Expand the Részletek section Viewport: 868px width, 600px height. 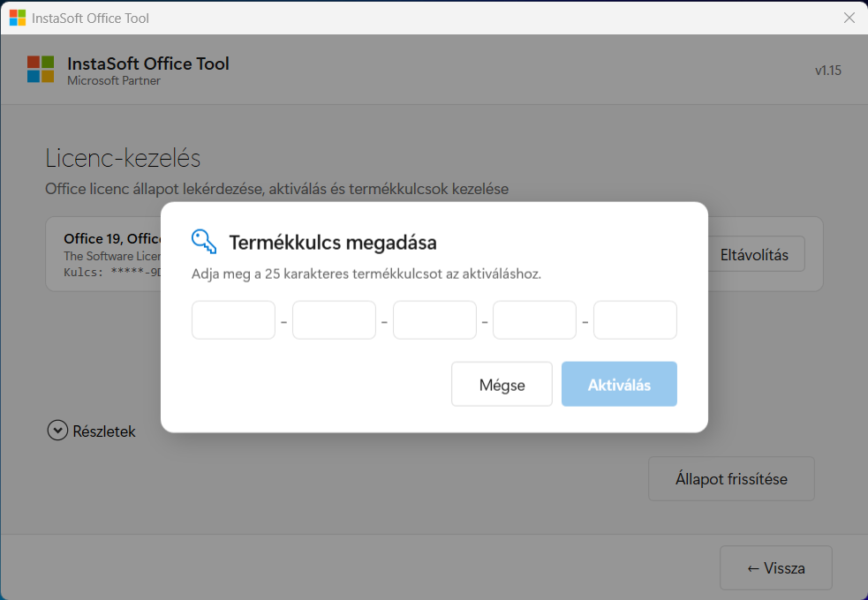58,431
